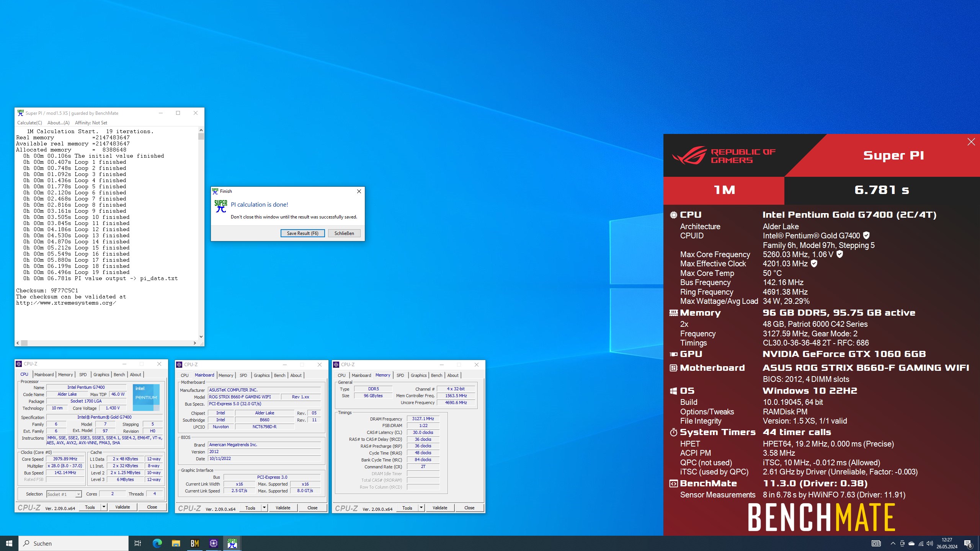Click the Meet Now tray icon
The image size is (980, 551).
(902, 543)
